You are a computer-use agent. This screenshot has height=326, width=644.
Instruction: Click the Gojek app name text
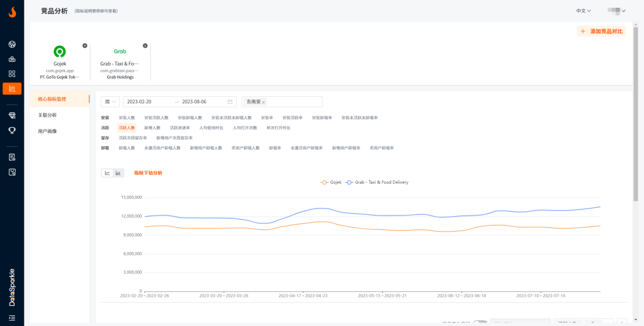click(60, 64)
